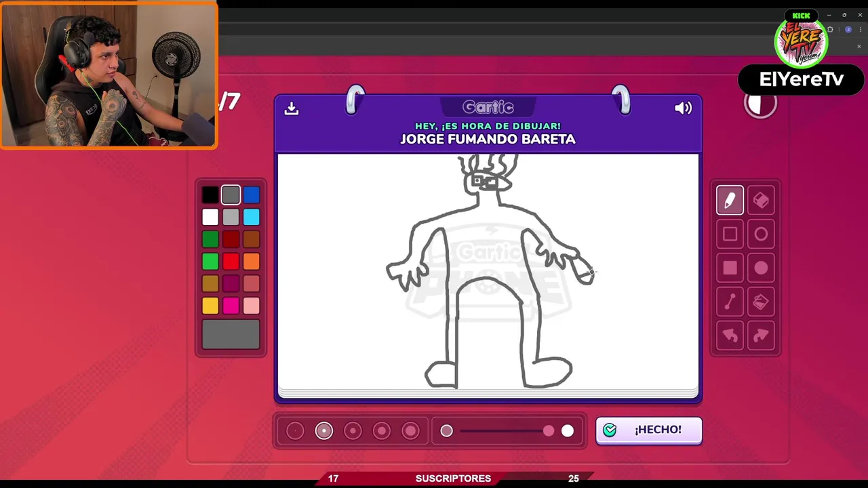
Task: Click the minimum opacity dot
Action: tap(446, 430)
